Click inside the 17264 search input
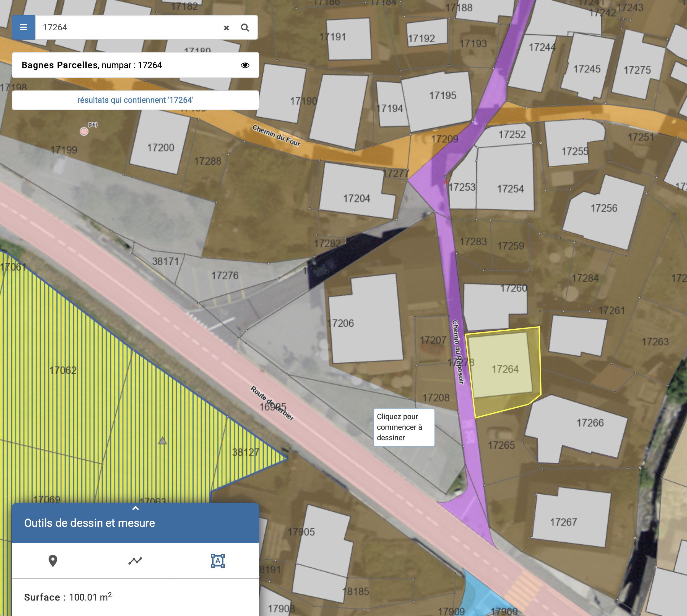The height and width of the screenshot is (616, 687). click(129, 28)
